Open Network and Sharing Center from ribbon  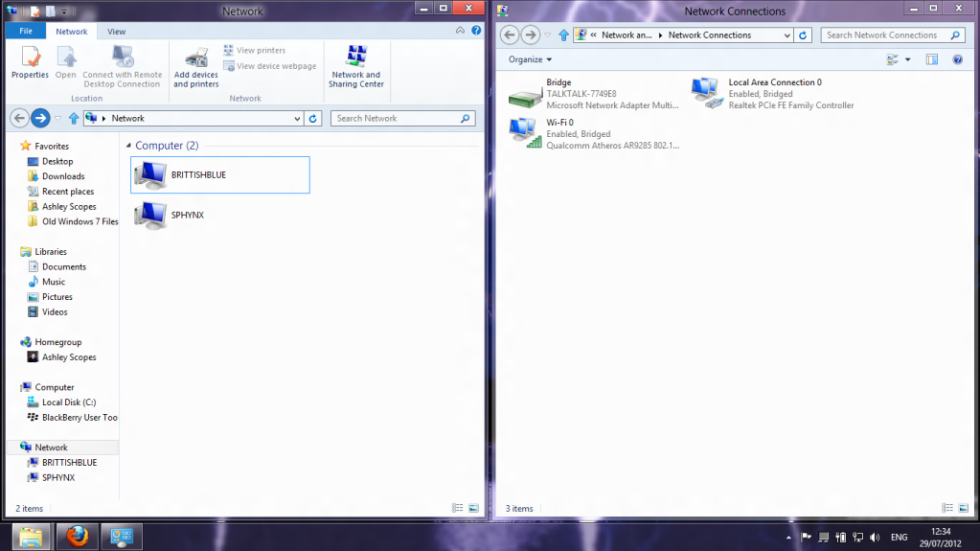click(x=355, y=66)
